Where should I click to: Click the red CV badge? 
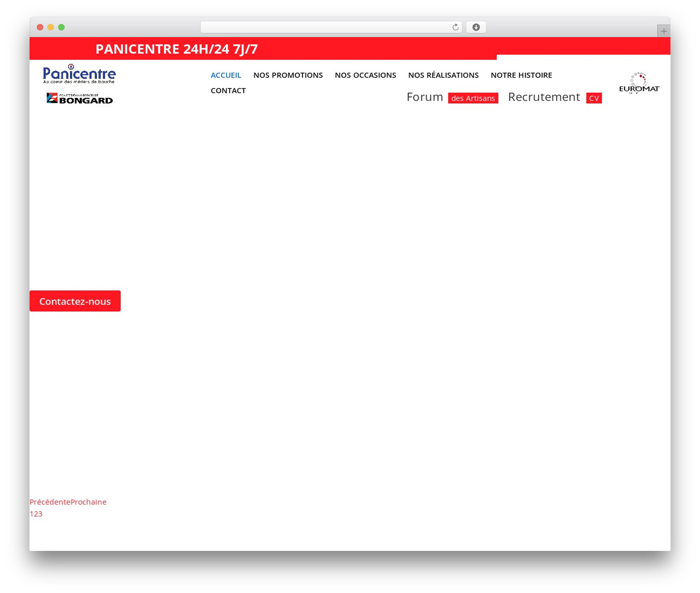594,98
